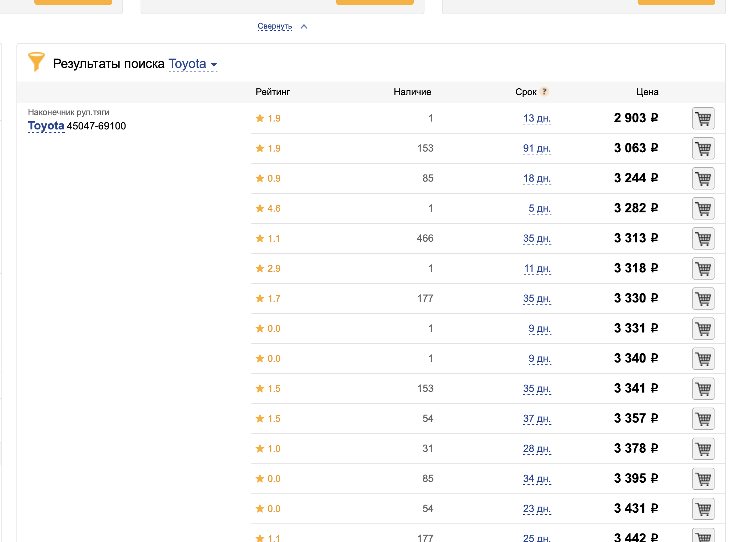Add the 3 318 ₽ offer to cart

point(703,268)
